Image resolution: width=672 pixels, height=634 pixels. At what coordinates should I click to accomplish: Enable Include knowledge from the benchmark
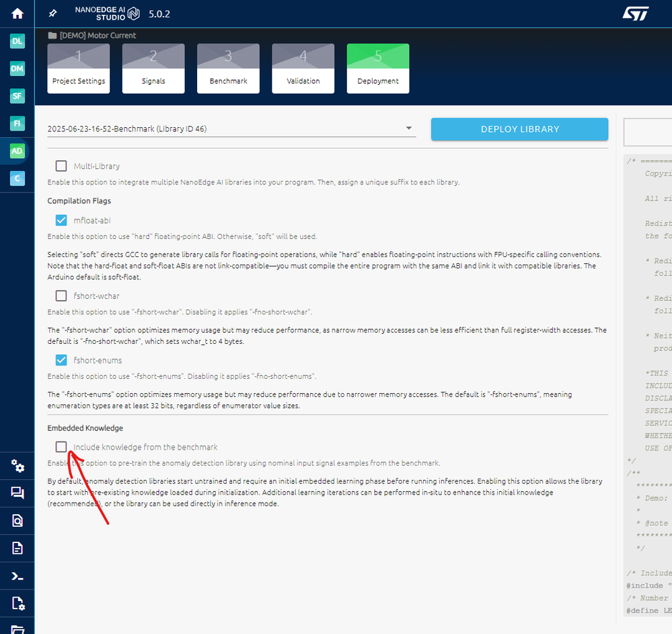[61, 447]
